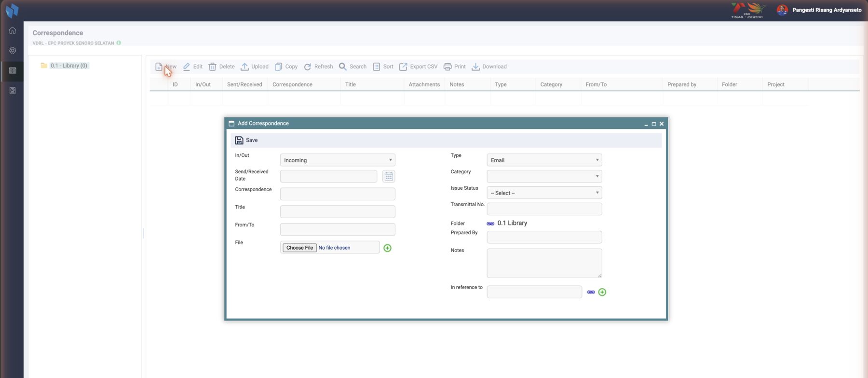868x378 pixels.
Task: Close the Add Correspondence dialog
Action: click(662, 124)
